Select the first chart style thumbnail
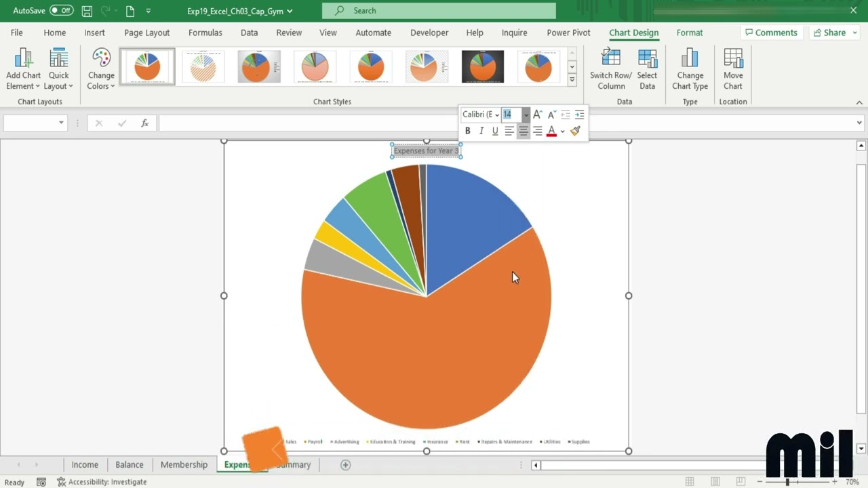 (147, 66)
